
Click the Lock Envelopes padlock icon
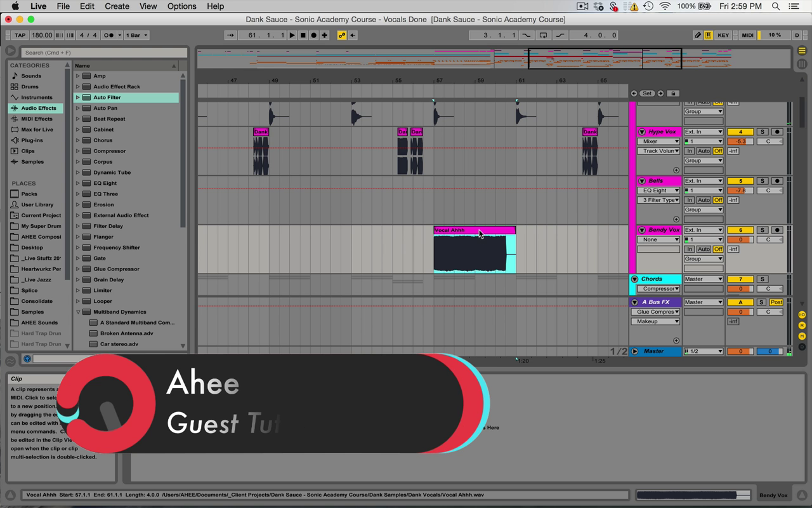point(673,93)
